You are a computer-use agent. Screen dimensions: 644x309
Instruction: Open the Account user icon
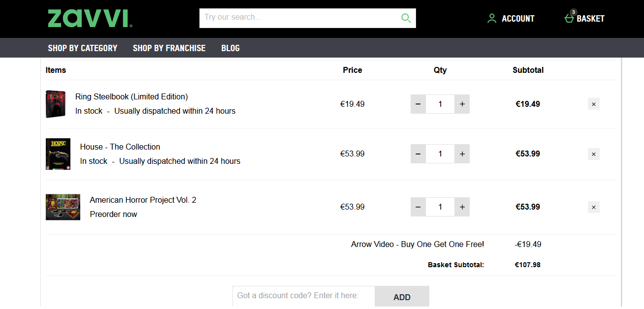(491, 19)
